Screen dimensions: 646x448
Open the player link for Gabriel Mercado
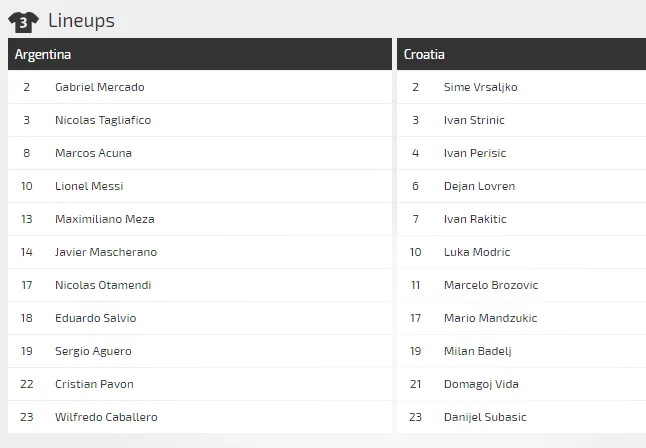point(99,87)
